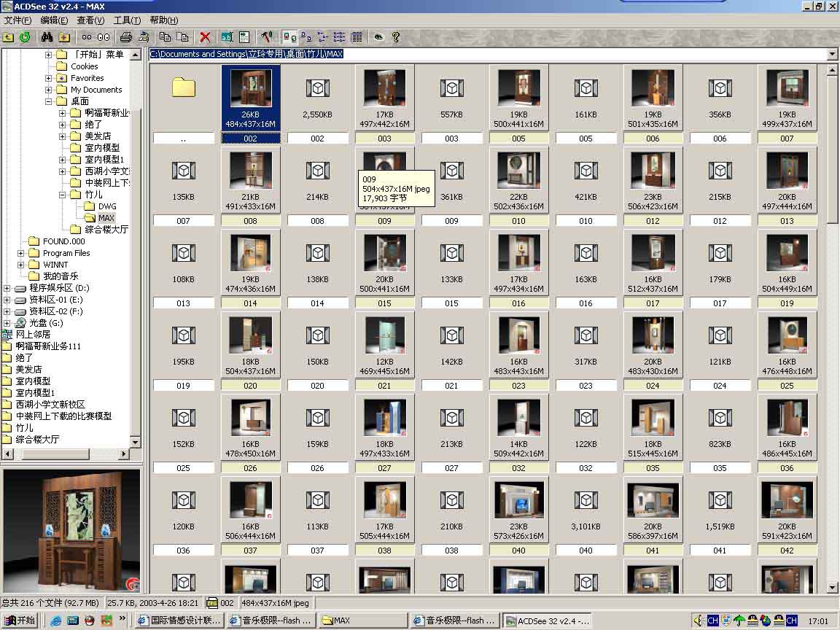The width and height of the screenshot is (840, 630).
Task: Print selected image with printer icon
Action: click(126, 37)
